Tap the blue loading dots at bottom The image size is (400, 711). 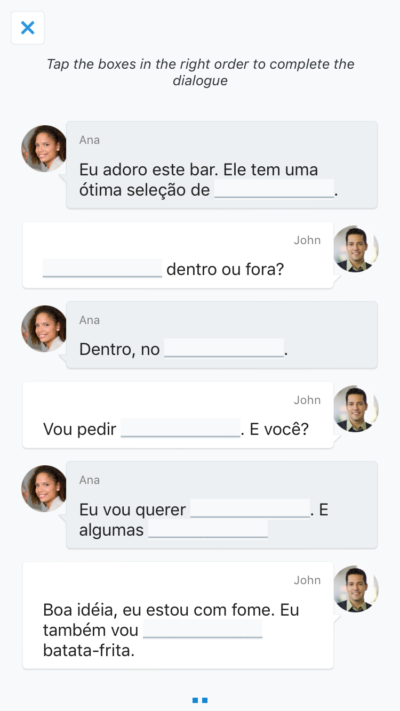pyautogui.click(x=200, y=700)
